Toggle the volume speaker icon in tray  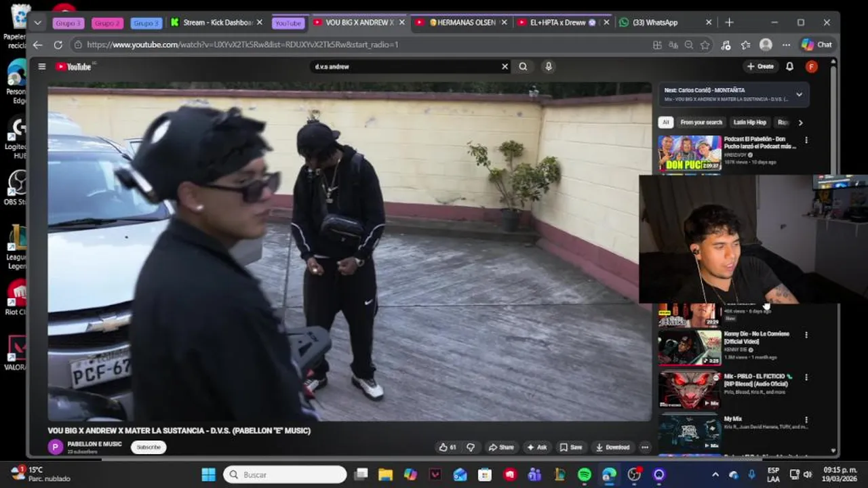[x=807, y=474]
